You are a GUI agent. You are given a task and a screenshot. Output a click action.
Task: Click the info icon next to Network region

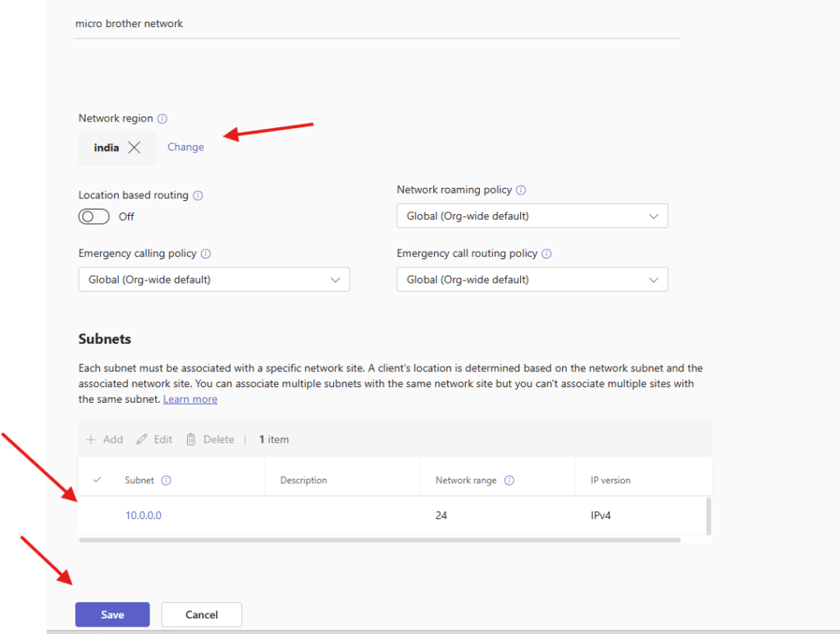pyautogui.click(x=162, y=119)
